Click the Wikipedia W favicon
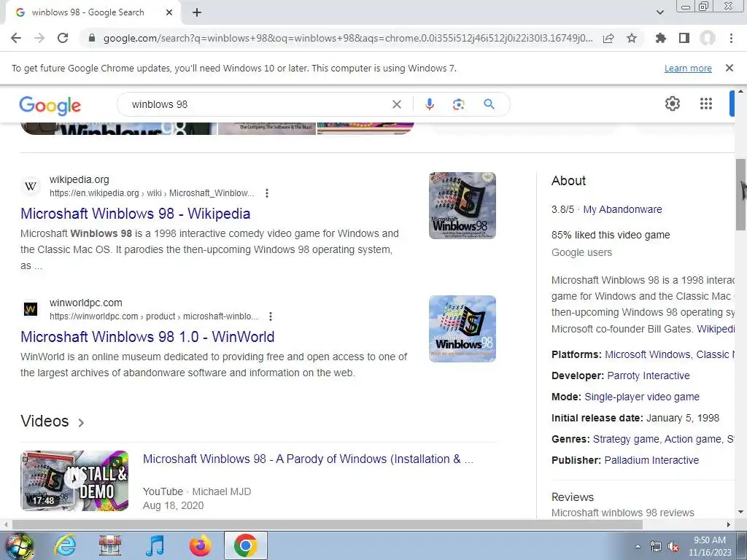The image size is (747, 560). tap(31, 186)
